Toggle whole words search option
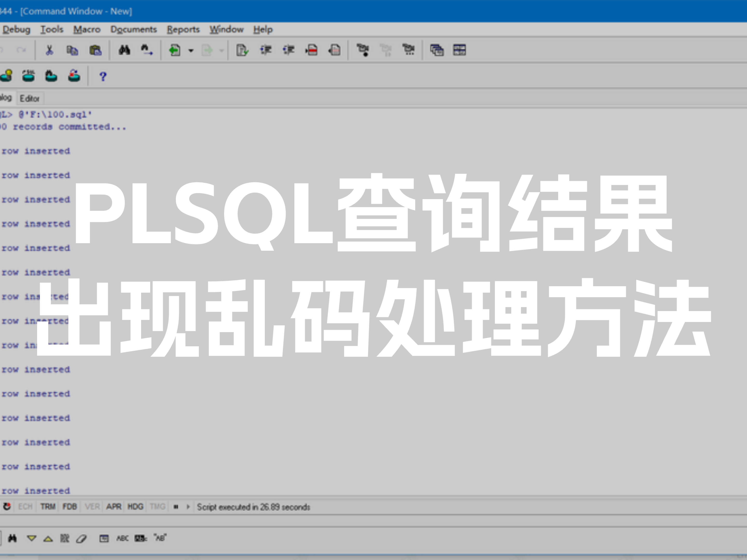The height and width of the screenshot is (560, 747). (141, 538)
